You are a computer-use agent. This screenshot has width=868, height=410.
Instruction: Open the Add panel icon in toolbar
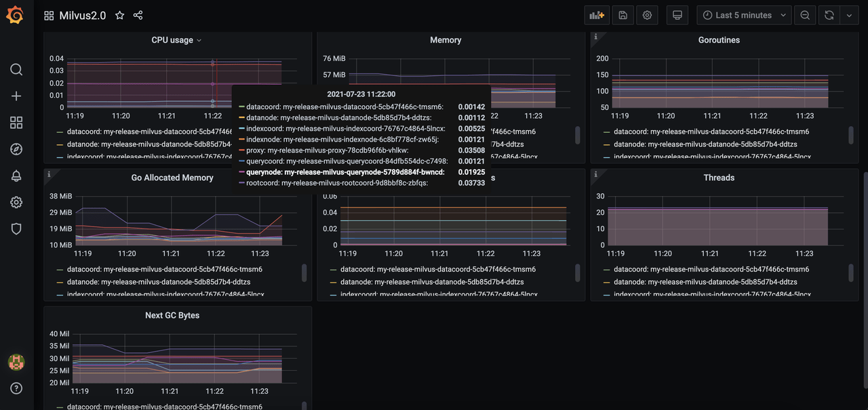[597, 15]
